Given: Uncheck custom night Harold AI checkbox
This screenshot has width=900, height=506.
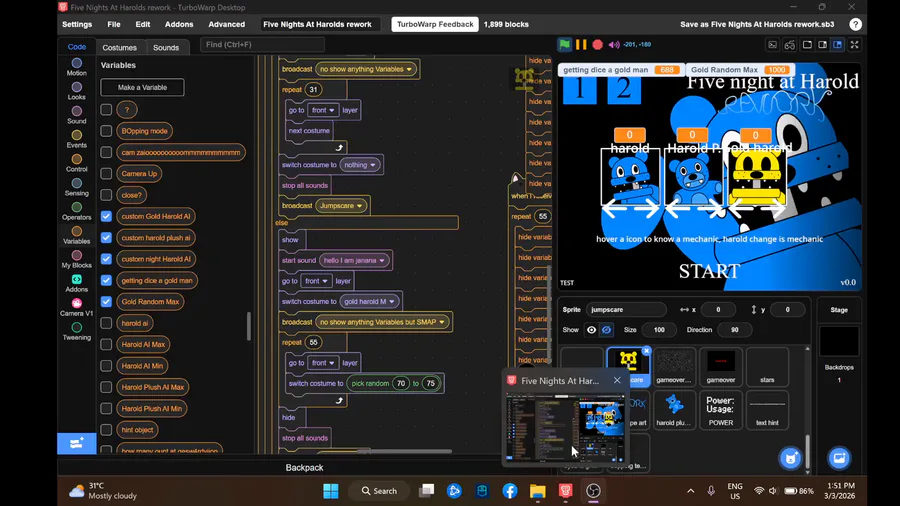Looking at the screenshot, I should 106,259.
